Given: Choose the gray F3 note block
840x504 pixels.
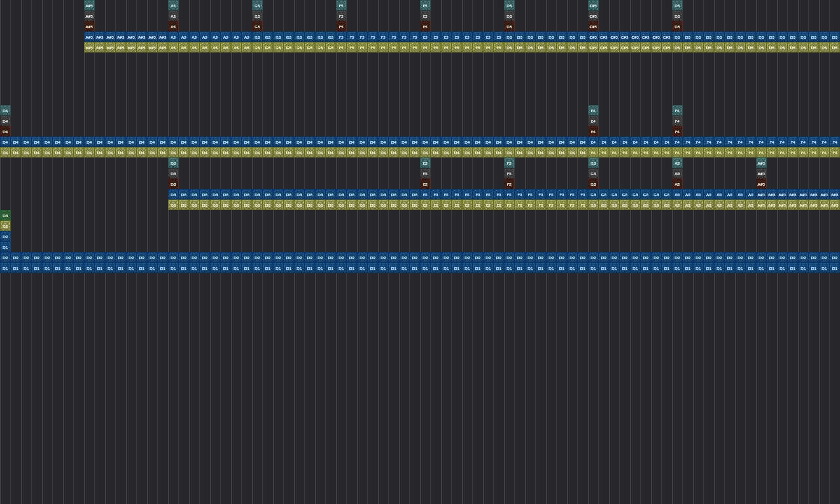Looking at the screenshot, I should tap(509, 173).
